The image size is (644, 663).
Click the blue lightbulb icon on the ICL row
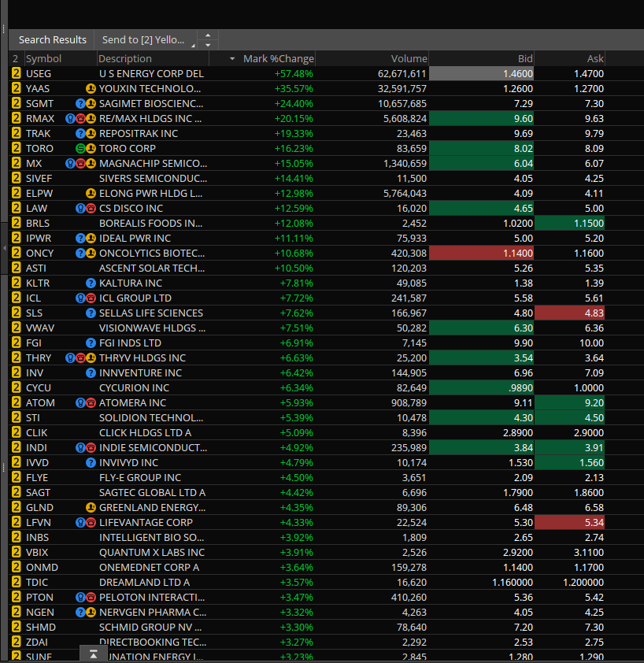[80, 298]
